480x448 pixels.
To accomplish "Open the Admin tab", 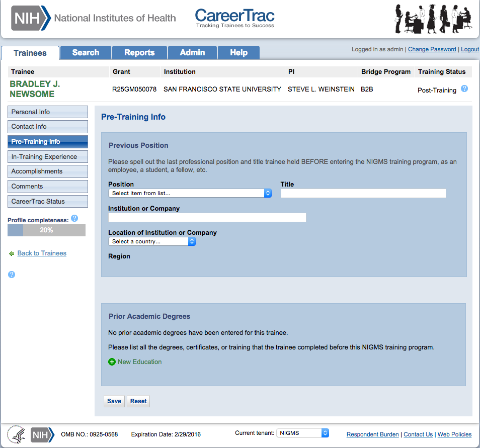I will click(x=192, y=53).
